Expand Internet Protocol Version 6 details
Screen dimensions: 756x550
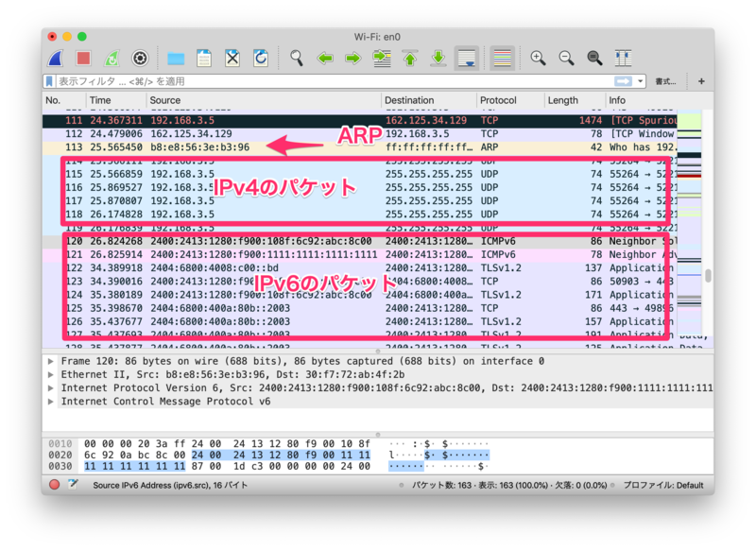[51, 388]
